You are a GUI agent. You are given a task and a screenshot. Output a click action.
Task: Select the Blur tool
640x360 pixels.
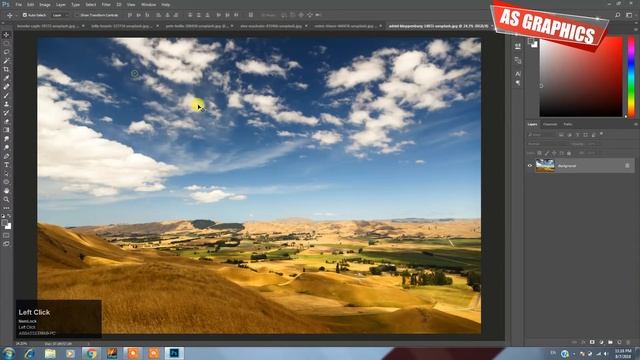(x=6, y=139)
